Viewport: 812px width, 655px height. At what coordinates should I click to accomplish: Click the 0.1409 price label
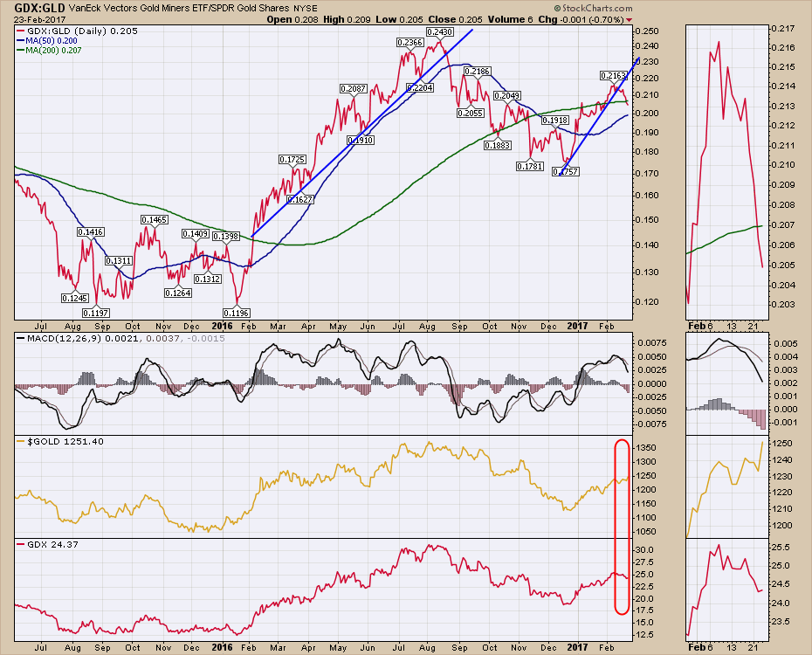pyautogui.click(x=196, y=234)
